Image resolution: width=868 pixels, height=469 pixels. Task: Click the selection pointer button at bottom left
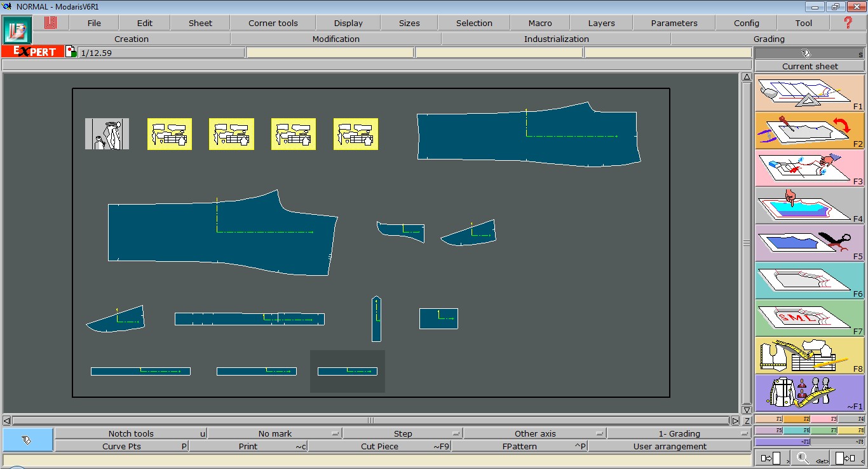click(27, 440)
